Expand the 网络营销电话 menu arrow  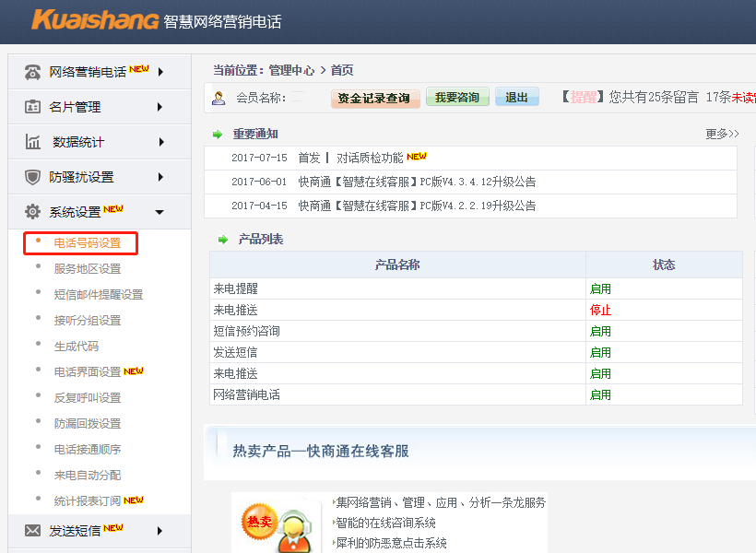pyautogui.click(x=160, y=72)
